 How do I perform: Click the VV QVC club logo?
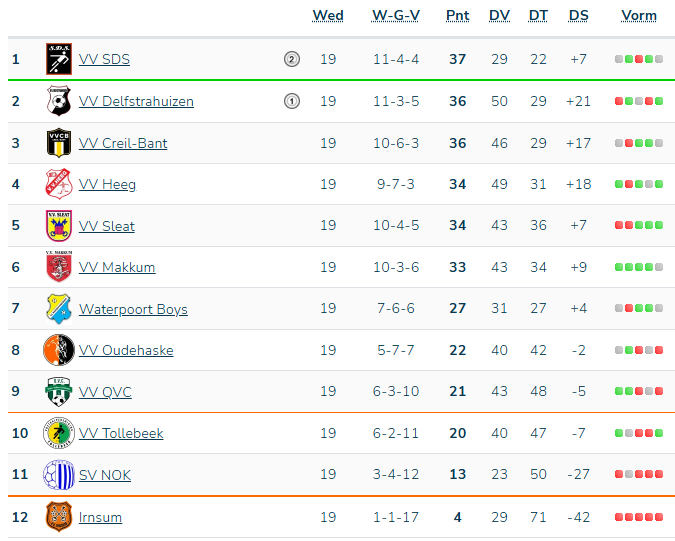[x=59, y=392]
